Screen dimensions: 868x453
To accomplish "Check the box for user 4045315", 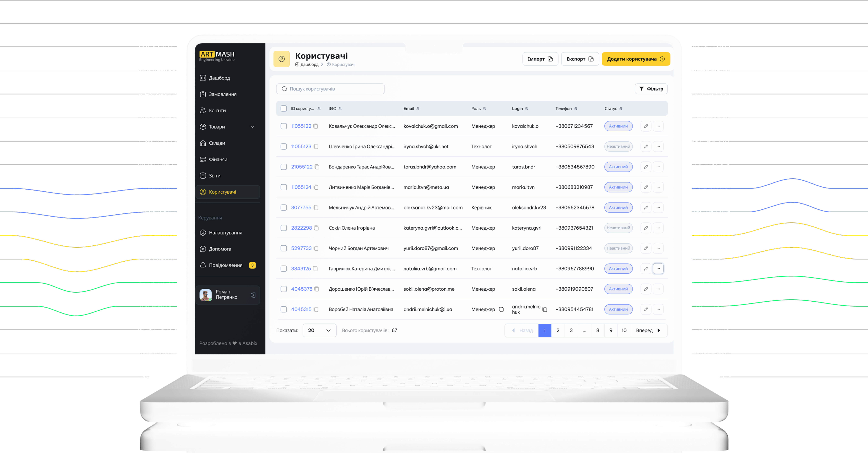I will [x=284, y=309].
